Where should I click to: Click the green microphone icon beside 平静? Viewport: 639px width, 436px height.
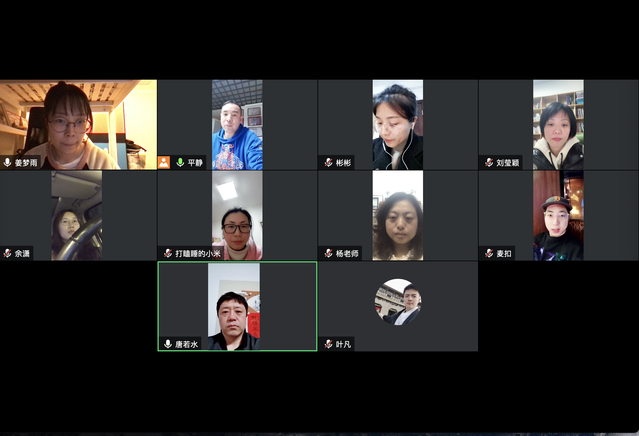click(x=180, y=163)
